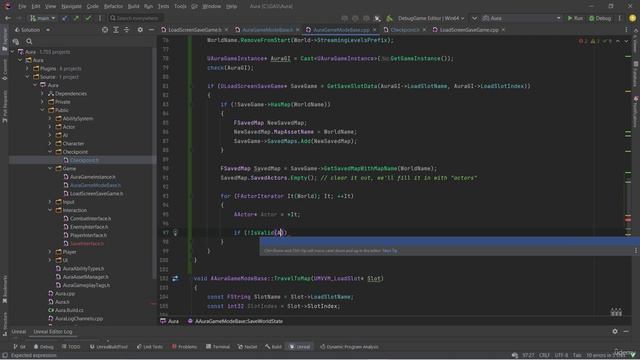
Task: Click the Expand All icon in Explorer
Action: coord(116,30)
